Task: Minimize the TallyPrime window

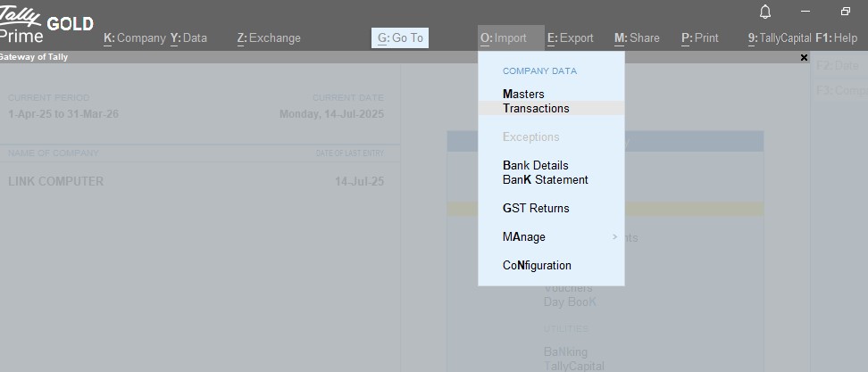Action: click(x=805, y=12)
